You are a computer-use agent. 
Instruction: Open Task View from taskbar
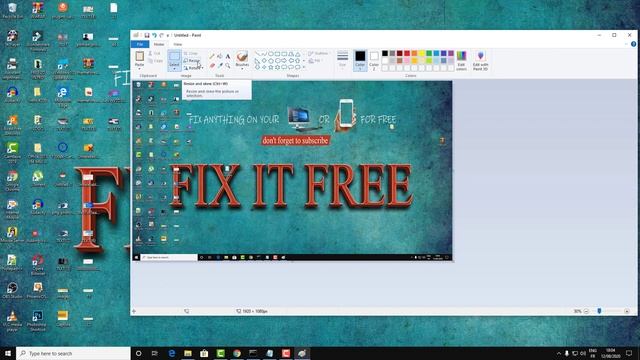155,353
